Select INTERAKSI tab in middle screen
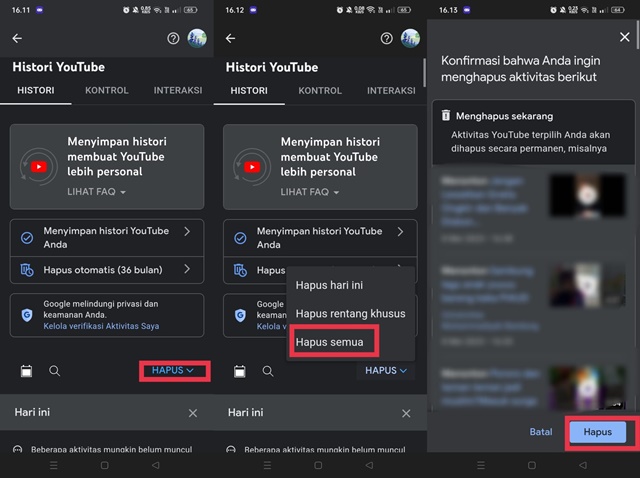 click(391, 90)
